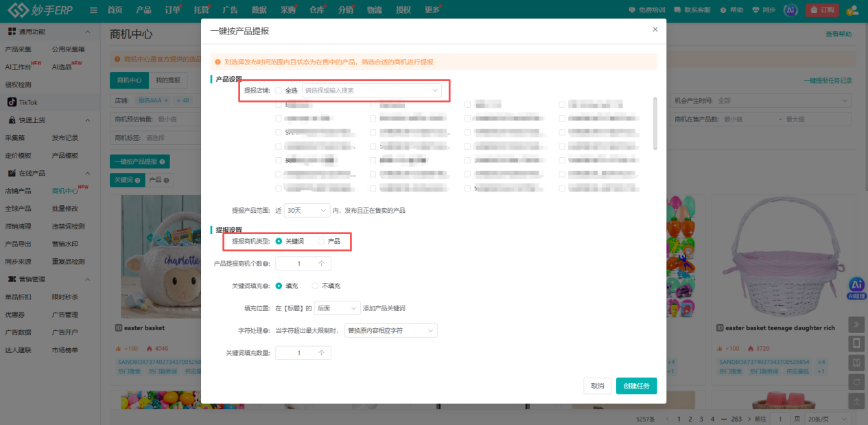Open 侵权检测 in the sidebar

click(19, 84)
